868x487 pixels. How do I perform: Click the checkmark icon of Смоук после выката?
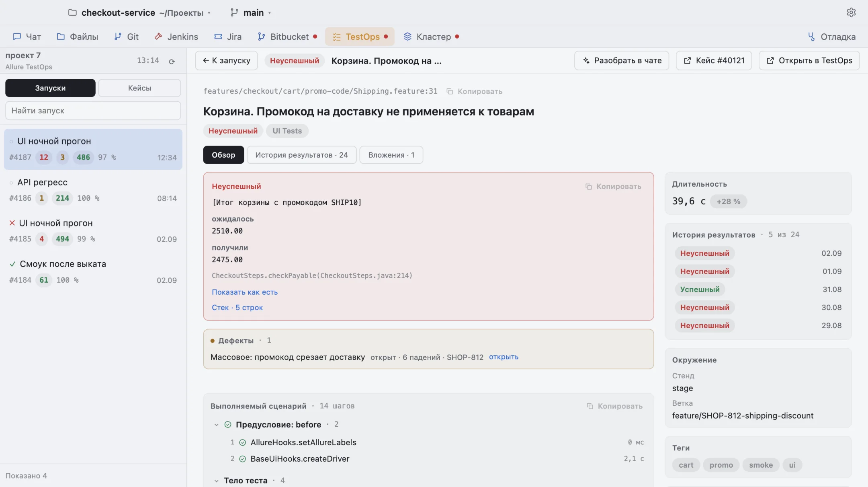pos(12,264)
